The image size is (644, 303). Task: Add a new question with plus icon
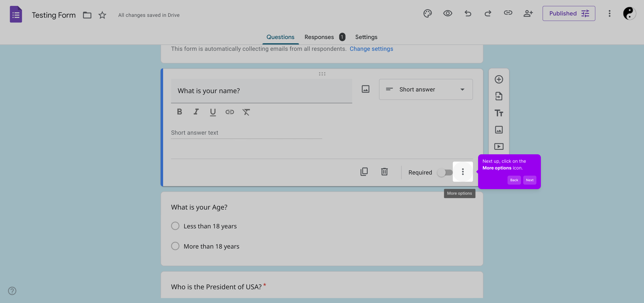pyautogui.click(x=499, y=79)
